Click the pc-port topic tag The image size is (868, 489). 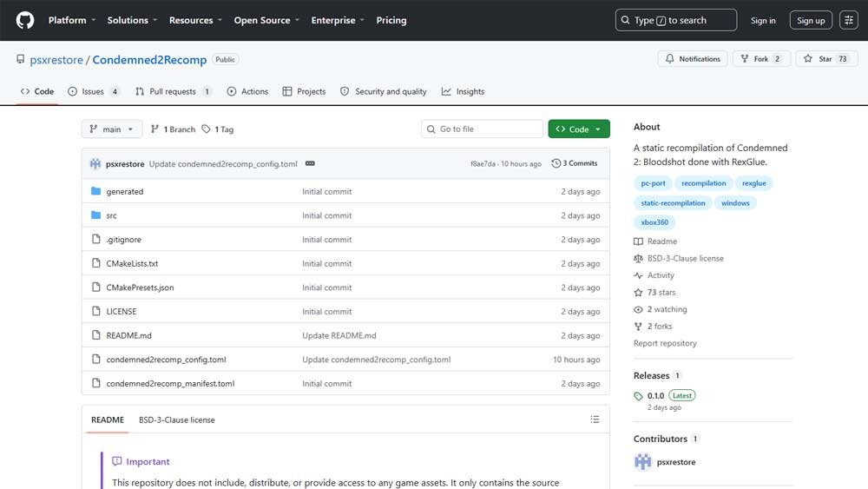[653, 183]
